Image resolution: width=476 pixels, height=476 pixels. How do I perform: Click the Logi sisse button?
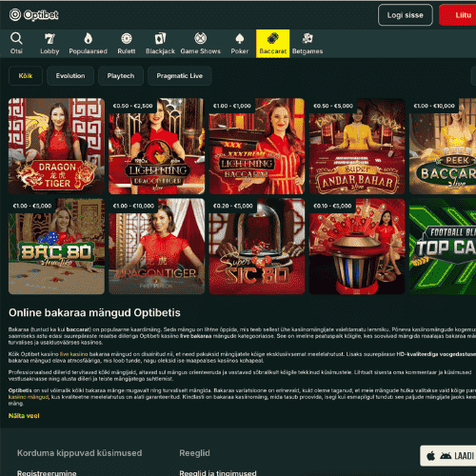pos(406,15)
